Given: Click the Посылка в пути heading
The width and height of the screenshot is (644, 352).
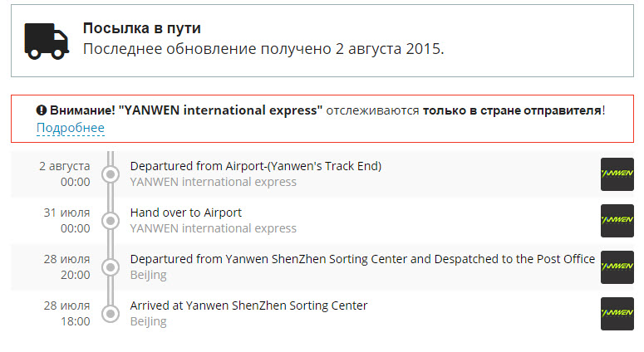Looking at the screenshot, I should tap(142, 28).
